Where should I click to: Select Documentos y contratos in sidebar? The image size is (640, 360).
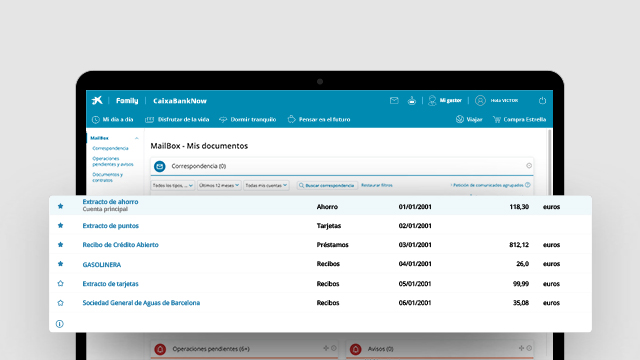tap(107, 177)
